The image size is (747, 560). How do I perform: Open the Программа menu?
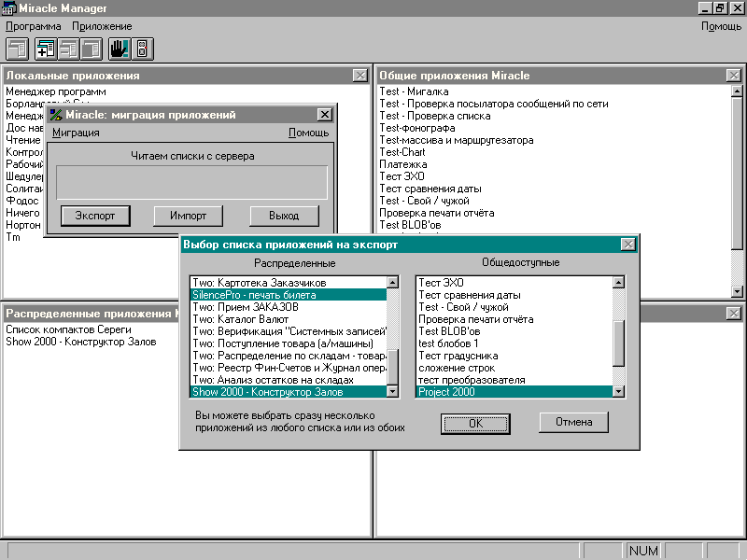[34, 26]
